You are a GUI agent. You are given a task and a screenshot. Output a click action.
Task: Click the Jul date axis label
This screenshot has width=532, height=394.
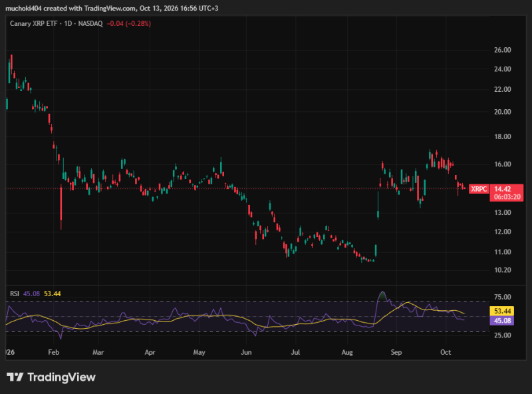[295, 352]
